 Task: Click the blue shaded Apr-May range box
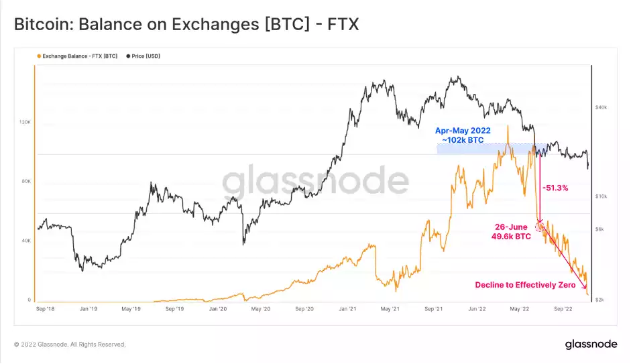pyautogui.click(x=492, y=149)
